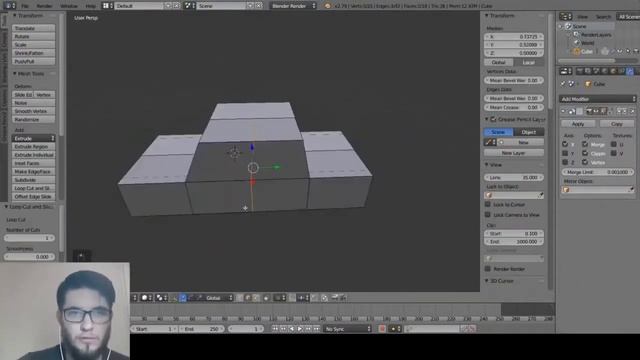Open the Add Modifier dropdown

click(598, 99)
